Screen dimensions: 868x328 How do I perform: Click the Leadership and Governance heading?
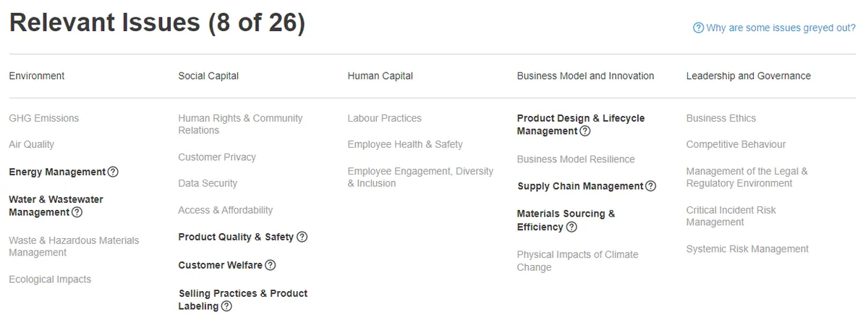click(x=749, y=76)
